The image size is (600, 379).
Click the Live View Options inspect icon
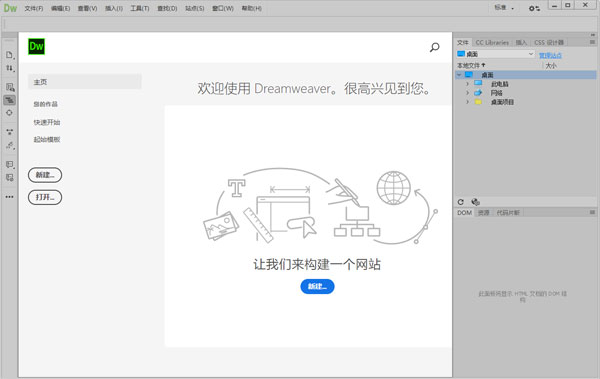pos(10,87)
